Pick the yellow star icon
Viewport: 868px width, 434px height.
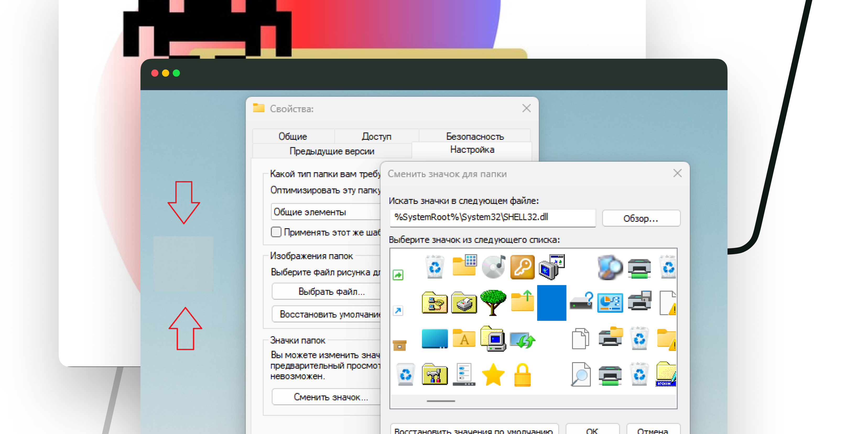[x=493, y=374]
